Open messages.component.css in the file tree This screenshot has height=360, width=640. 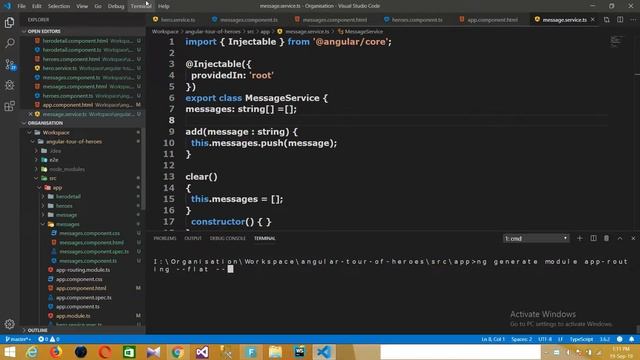pos(89,233)
